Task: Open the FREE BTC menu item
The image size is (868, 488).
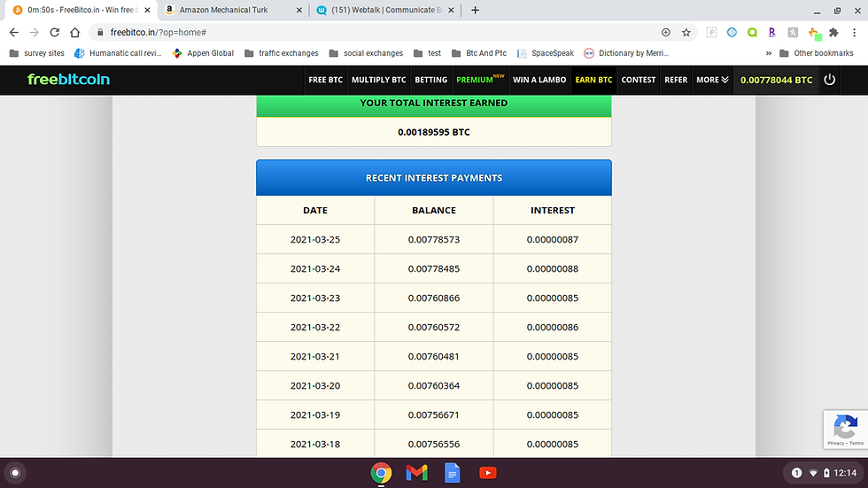Action: point(326,80)
